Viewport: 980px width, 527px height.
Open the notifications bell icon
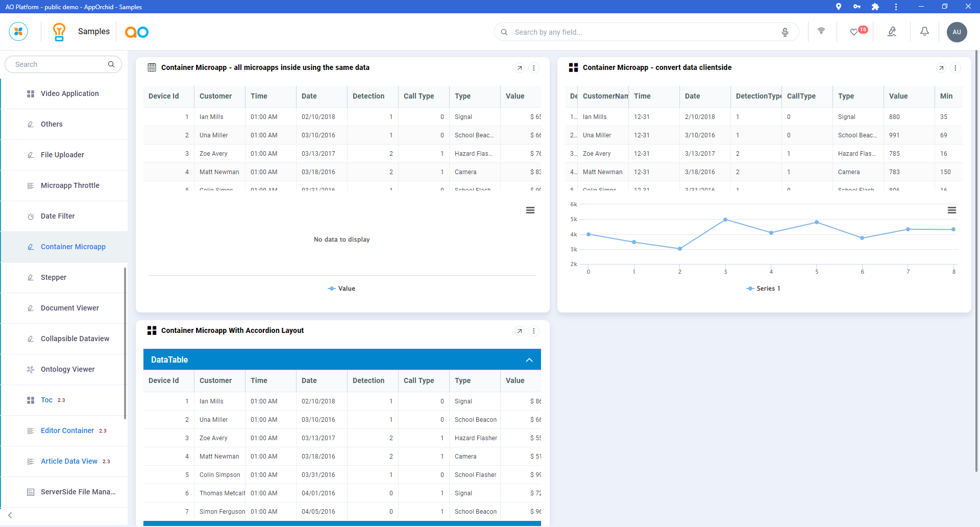coord(924,32)
